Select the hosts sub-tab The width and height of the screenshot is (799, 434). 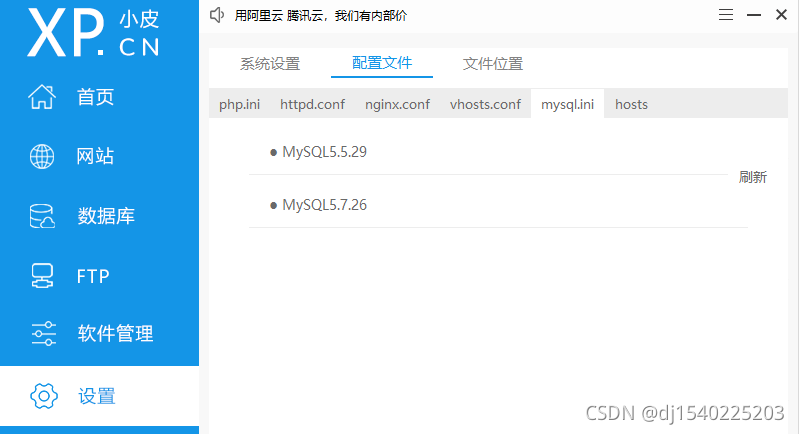click(x=631, y=104)
